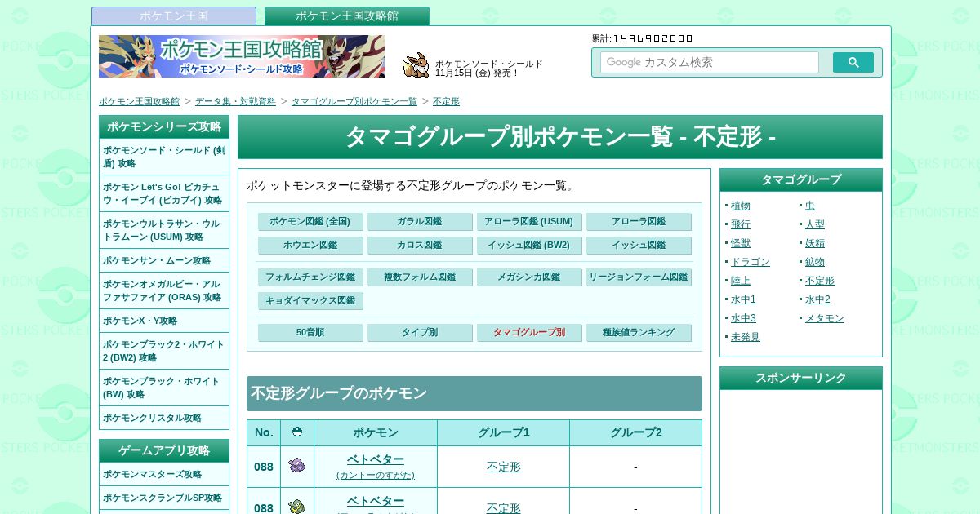
Task: Open ポケモンスクランブルSP攻略 sidebar item
Action: click(x=164, y=498)
